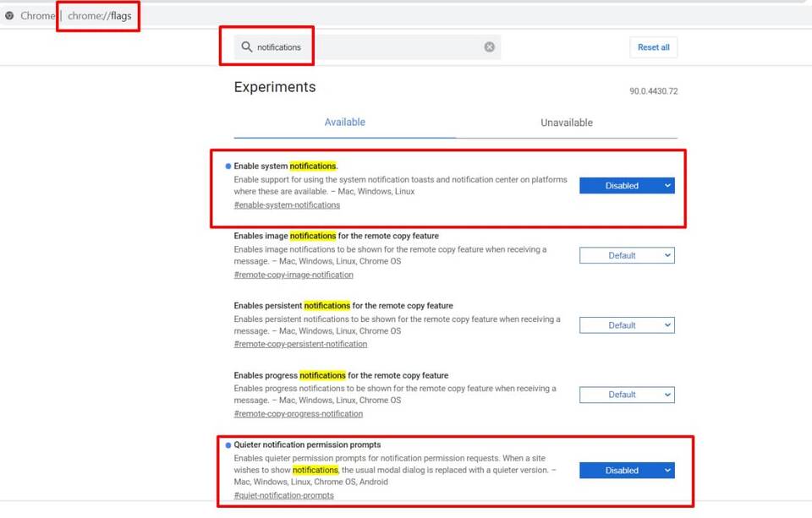Open the #quiet-notification-prompts link

click(x=283, y=495)
